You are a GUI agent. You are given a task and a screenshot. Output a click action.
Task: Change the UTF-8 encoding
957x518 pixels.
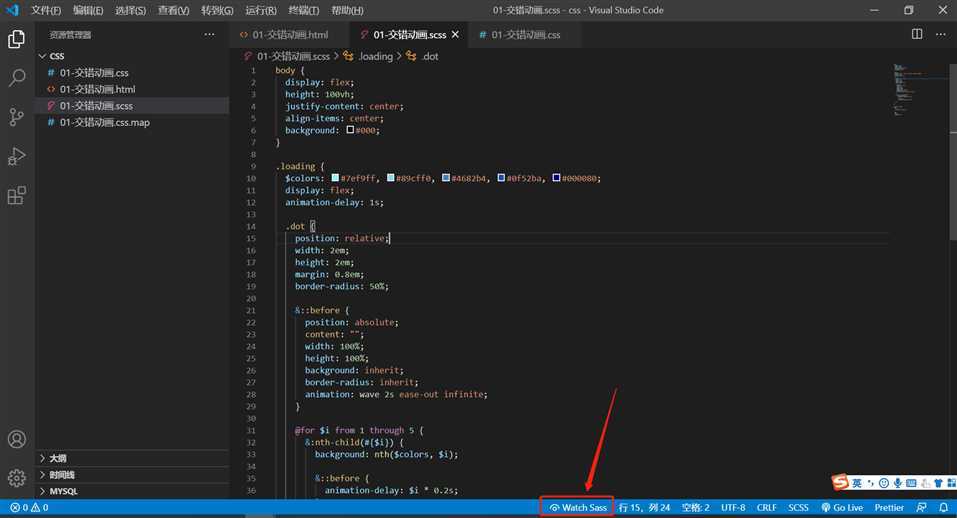click(733, 508)
